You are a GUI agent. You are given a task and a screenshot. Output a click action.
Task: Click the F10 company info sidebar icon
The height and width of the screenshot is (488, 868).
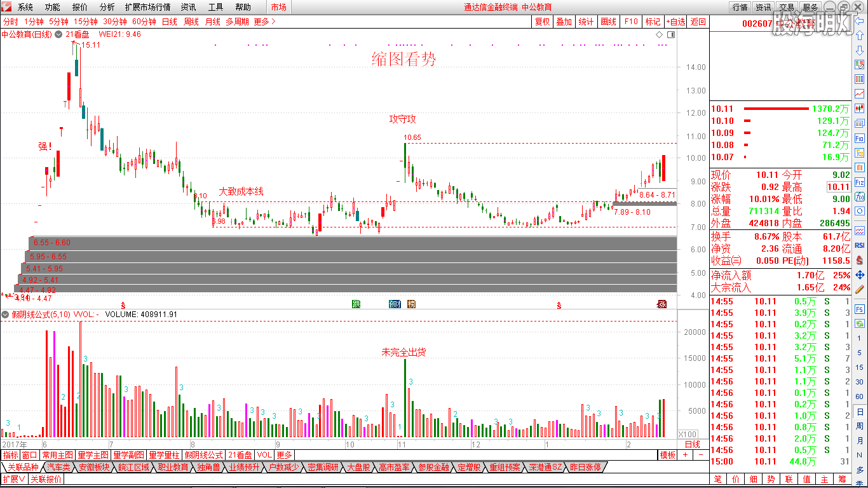(860, 138)
